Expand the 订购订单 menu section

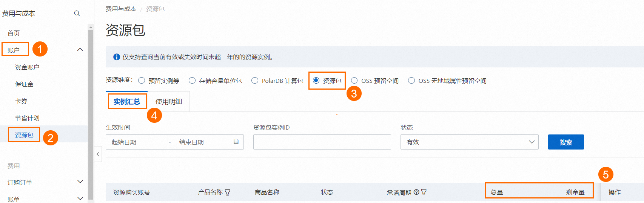coord(80,182)
